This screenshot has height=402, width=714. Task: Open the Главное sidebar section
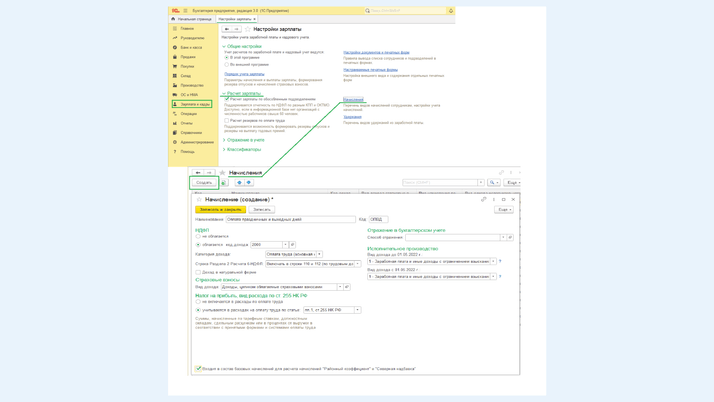[187, 29]
